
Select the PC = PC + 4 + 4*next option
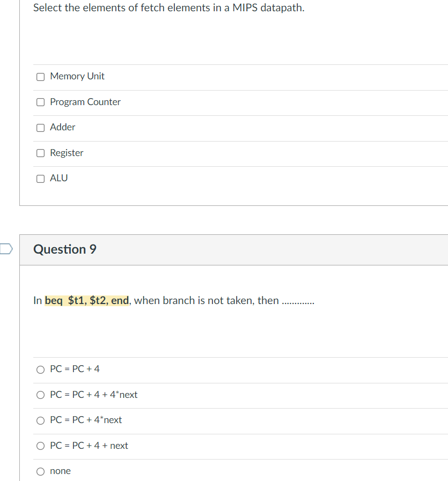click(x=40, y=395)
